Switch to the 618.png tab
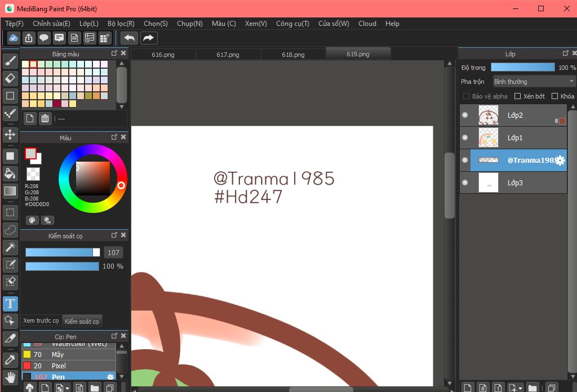The image size is (577, 392). point(293,55)
